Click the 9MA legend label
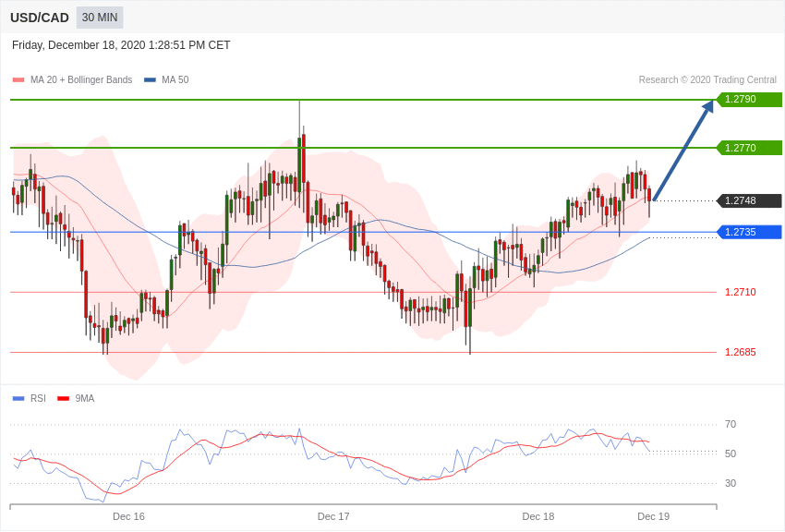785x532 pixels. 85,398
